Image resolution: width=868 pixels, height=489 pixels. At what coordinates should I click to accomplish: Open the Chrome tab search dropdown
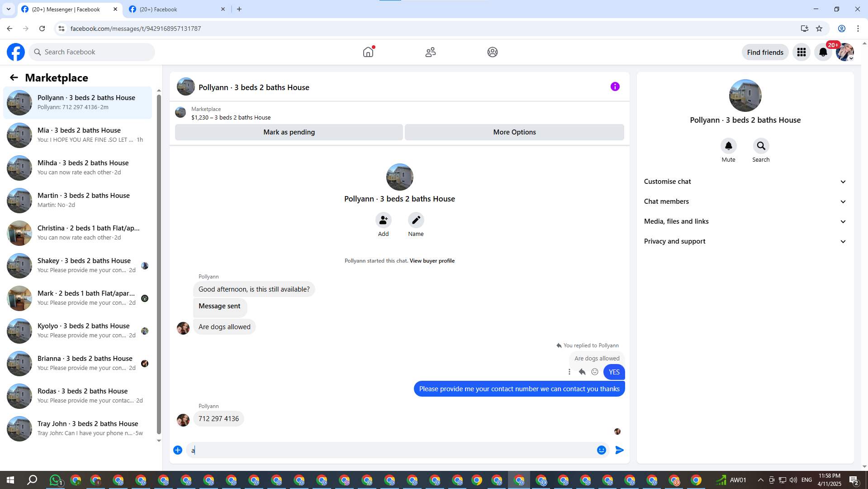9,9
